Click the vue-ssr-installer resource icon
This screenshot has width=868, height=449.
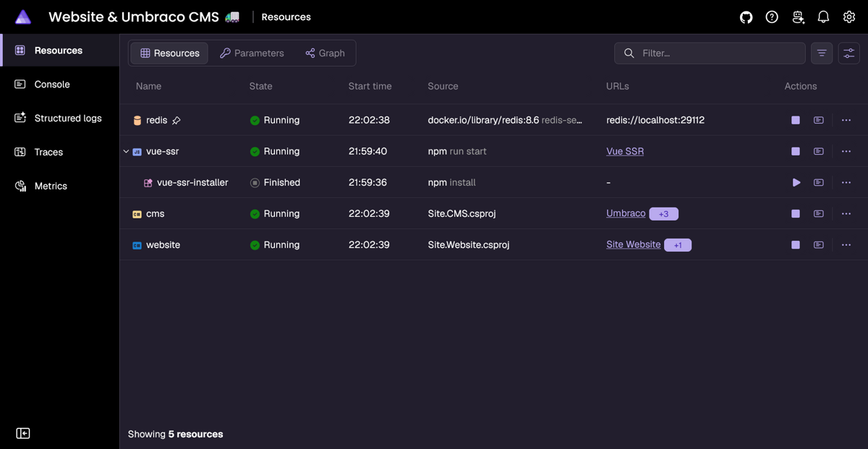[148, 183]
